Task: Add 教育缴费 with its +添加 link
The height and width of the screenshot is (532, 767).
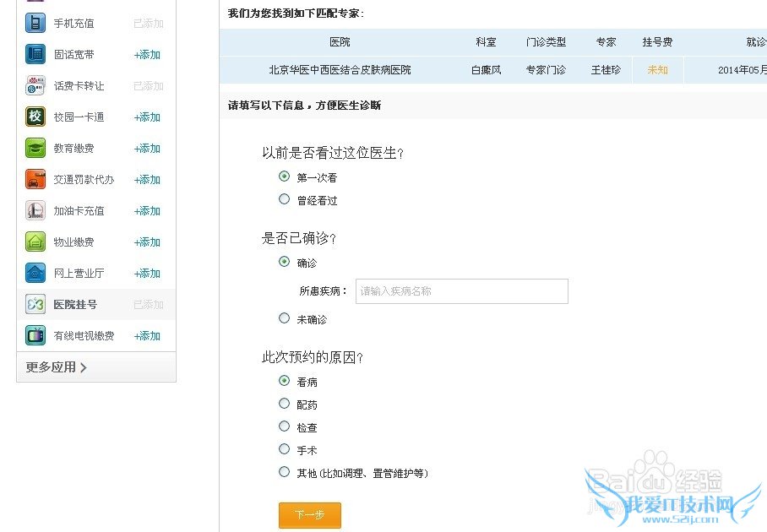Action: (147, 149)
